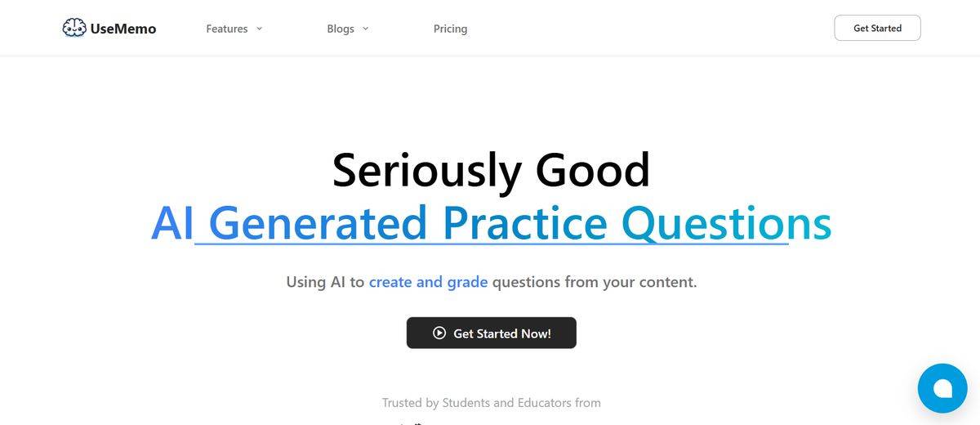Click the UseMemo brand name text
Viewport: 980px width, 425px height.
click(123, 29)
